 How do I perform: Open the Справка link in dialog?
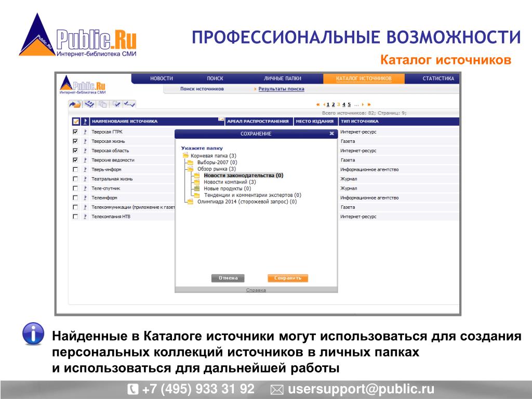tap(256, 290)
